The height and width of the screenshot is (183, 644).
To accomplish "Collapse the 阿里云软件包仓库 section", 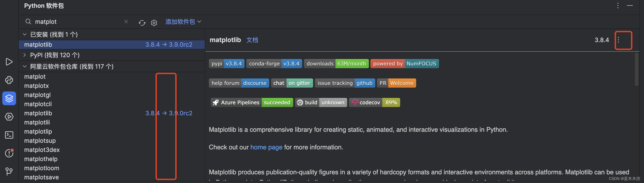I will [24, 66].
